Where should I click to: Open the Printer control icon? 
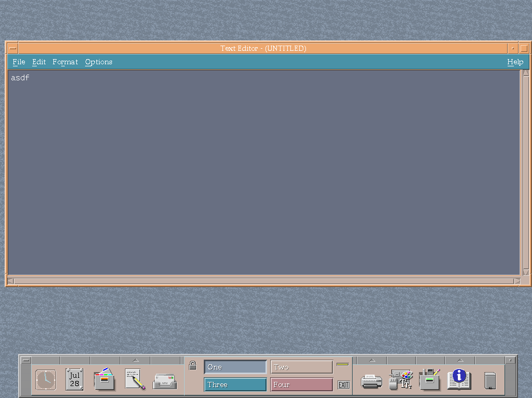coord(372,379)
